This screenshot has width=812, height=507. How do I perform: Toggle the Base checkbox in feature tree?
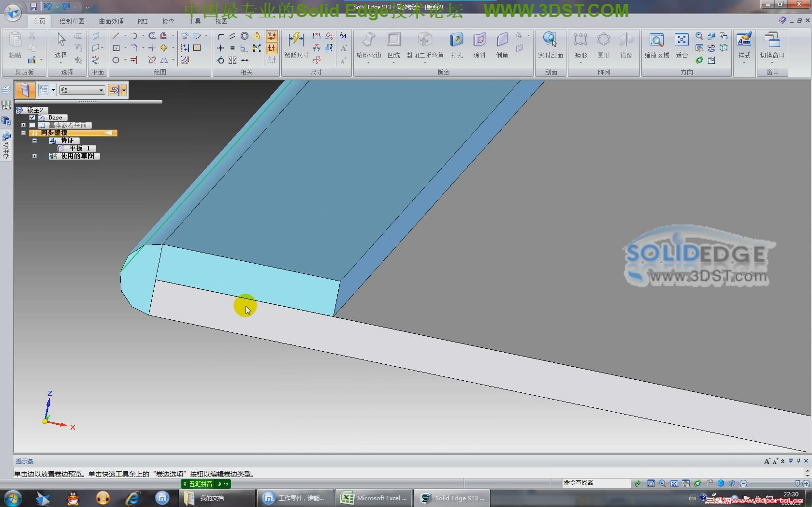click(31, 117)
